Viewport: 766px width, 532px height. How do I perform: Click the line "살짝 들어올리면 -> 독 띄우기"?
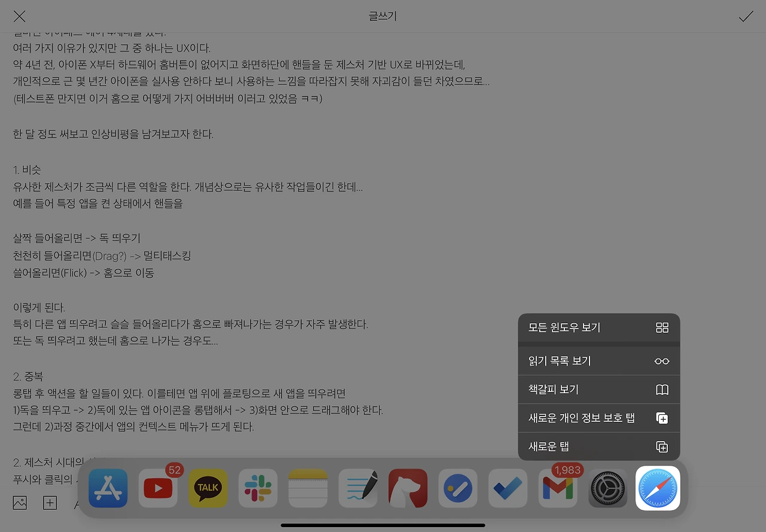pyautogui.click(x=77, y=238)
